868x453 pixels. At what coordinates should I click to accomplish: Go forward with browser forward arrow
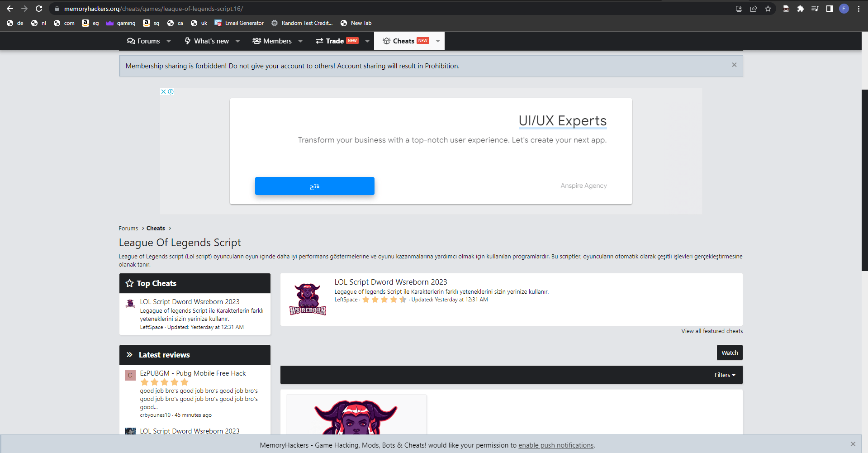24,9
